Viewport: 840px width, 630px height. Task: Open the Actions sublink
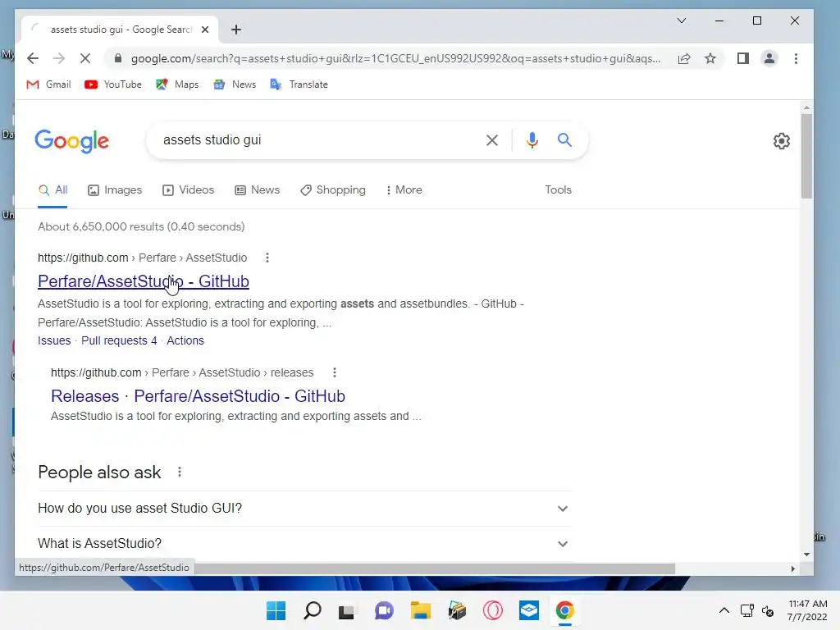point(185,340)
